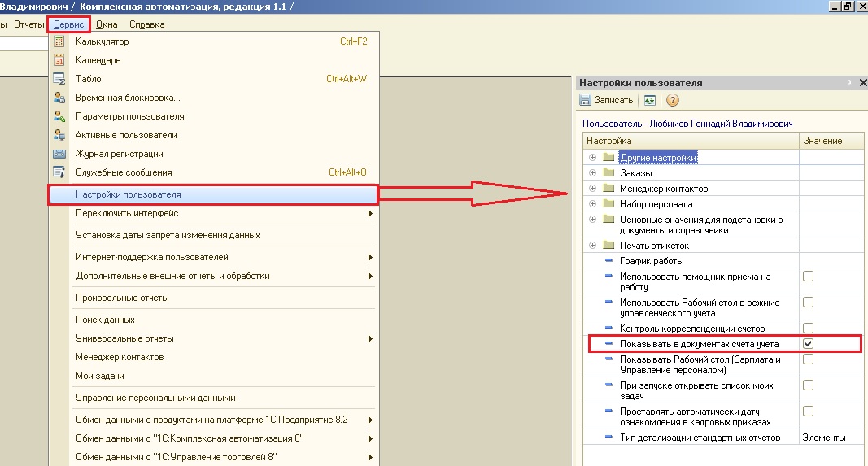The width and height of the screenshot is (868, 466).
Task: Click the Заказы folder icon
Action: point(609,172)
